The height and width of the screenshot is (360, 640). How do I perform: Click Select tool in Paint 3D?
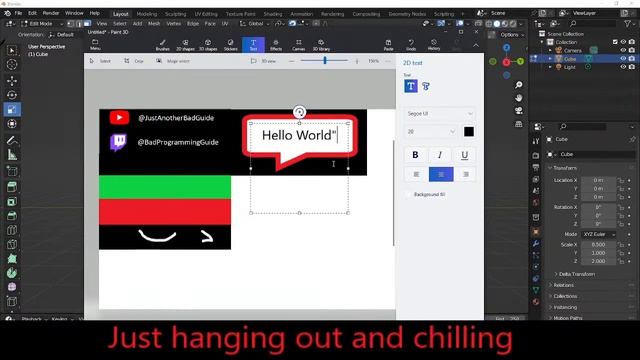coord(100,61)
